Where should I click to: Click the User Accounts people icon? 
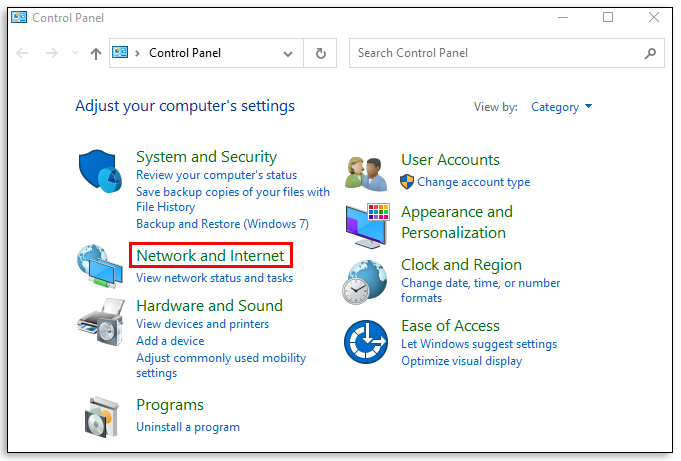pos(366,172)
